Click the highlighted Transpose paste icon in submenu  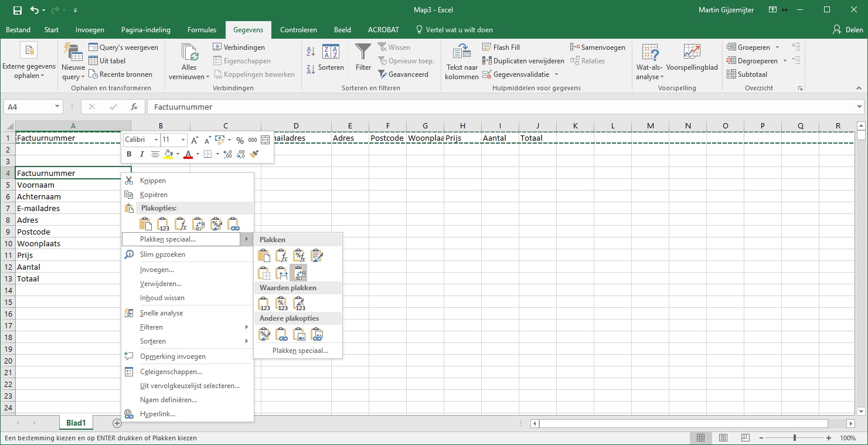(299, 273)
